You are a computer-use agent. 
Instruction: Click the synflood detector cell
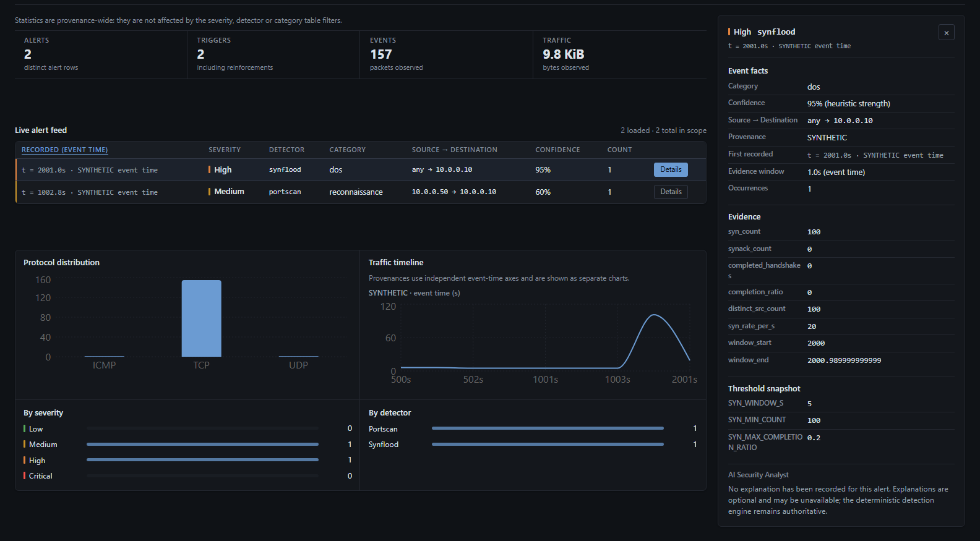[285, 169]
